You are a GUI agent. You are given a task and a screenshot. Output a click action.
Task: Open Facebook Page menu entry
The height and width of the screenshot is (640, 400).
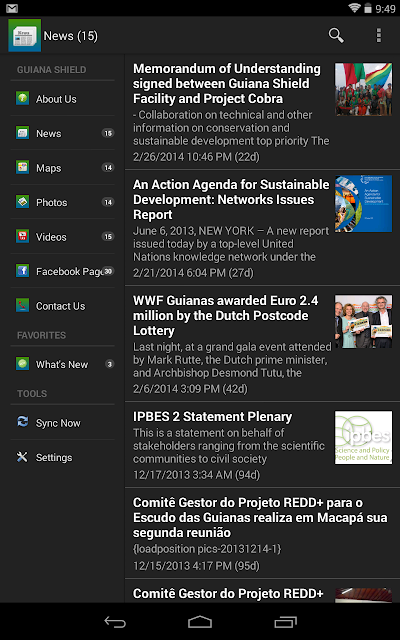[62, 271]
